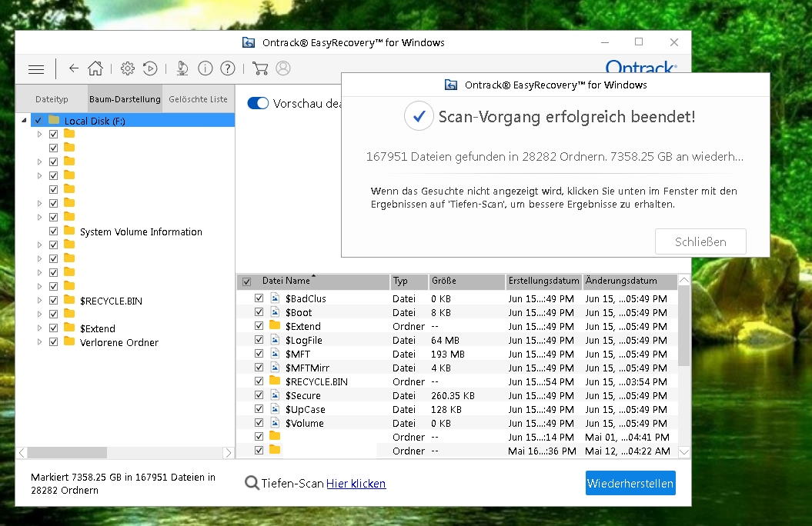Expand the $RECYCLE.BIN tree node
This screenshot has width=812, height=526.
[x=39, y=301]
